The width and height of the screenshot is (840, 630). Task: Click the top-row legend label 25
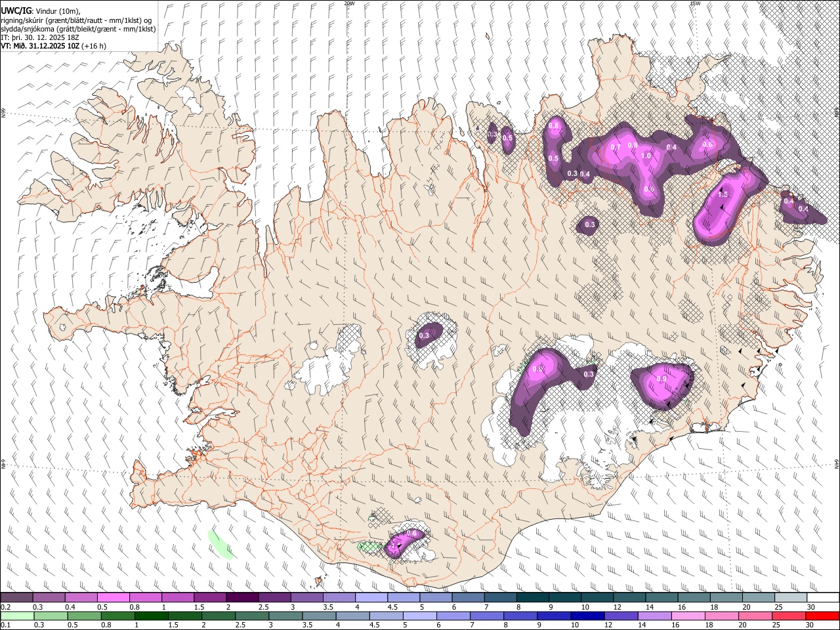(779, 607)
